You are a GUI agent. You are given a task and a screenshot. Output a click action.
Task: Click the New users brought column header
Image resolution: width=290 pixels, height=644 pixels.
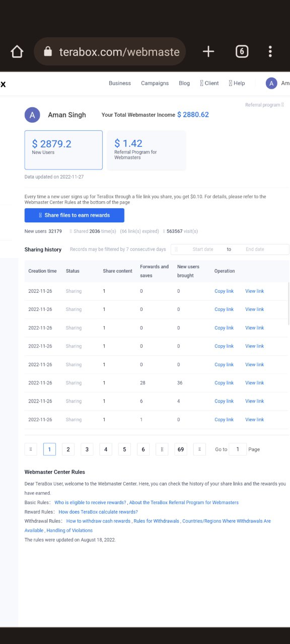188,271
